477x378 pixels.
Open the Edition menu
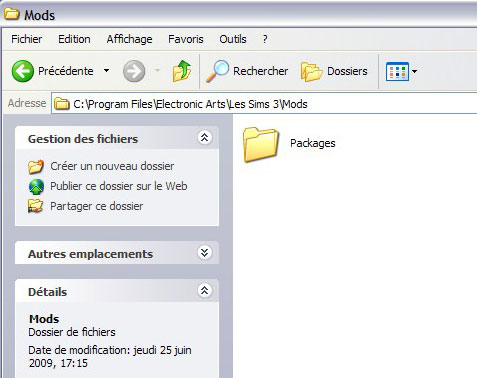click(74, 39)
